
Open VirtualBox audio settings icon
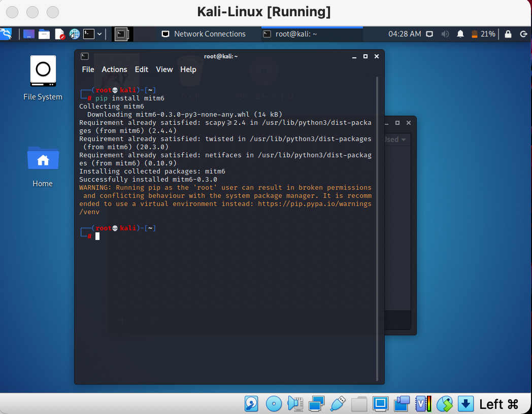point(295,404)
